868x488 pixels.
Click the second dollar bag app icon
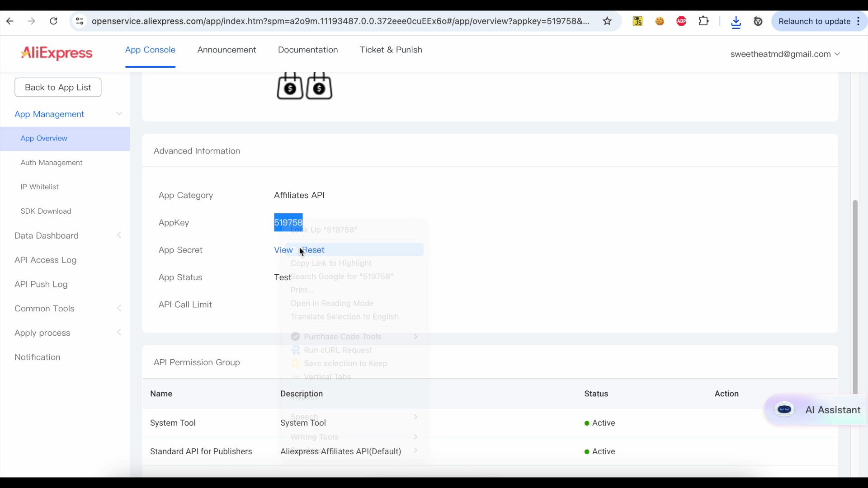pyautogui.click(x=319, y=86)
